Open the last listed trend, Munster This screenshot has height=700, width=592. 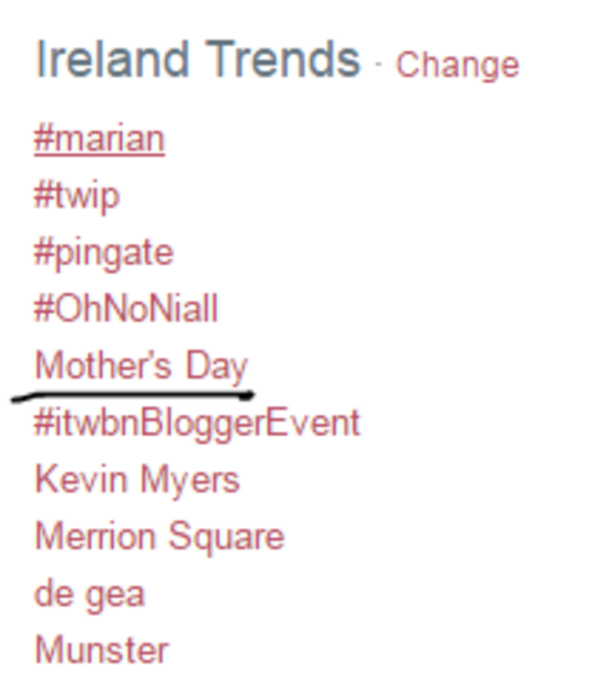[101, 650]
